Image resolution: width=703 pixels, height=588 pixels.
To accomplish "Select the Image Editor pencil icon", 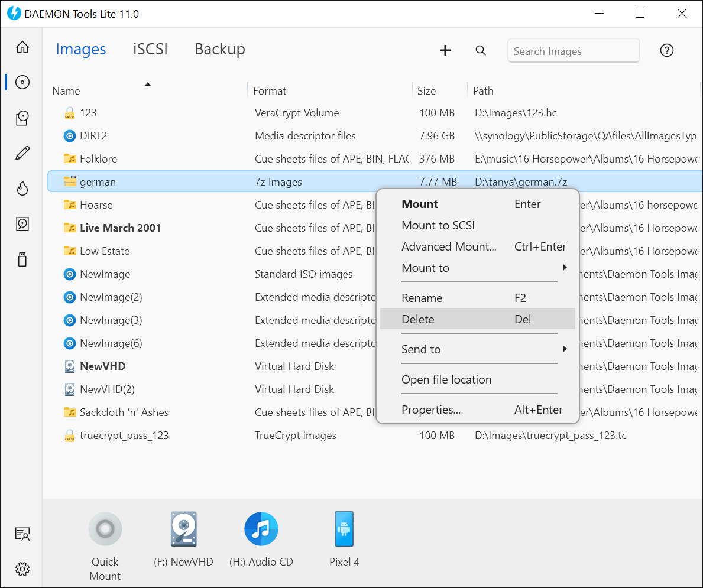I will point(22,153).
